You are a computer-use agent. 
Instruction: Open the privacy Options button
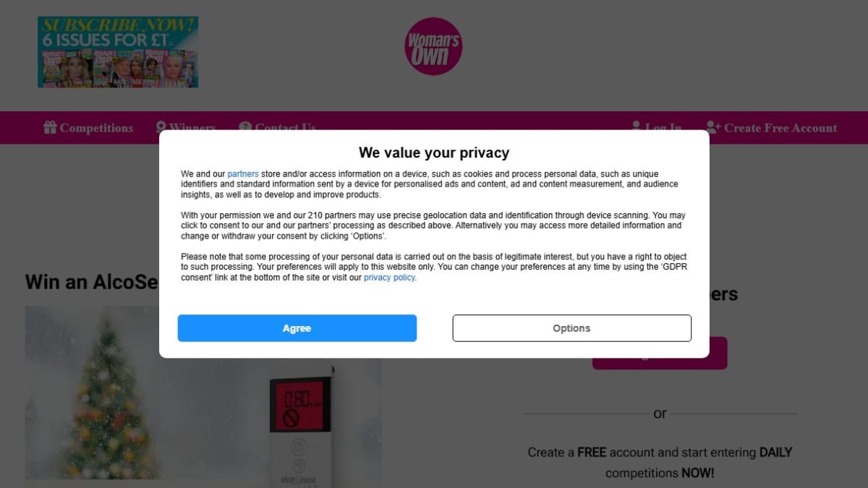(572, 328)
